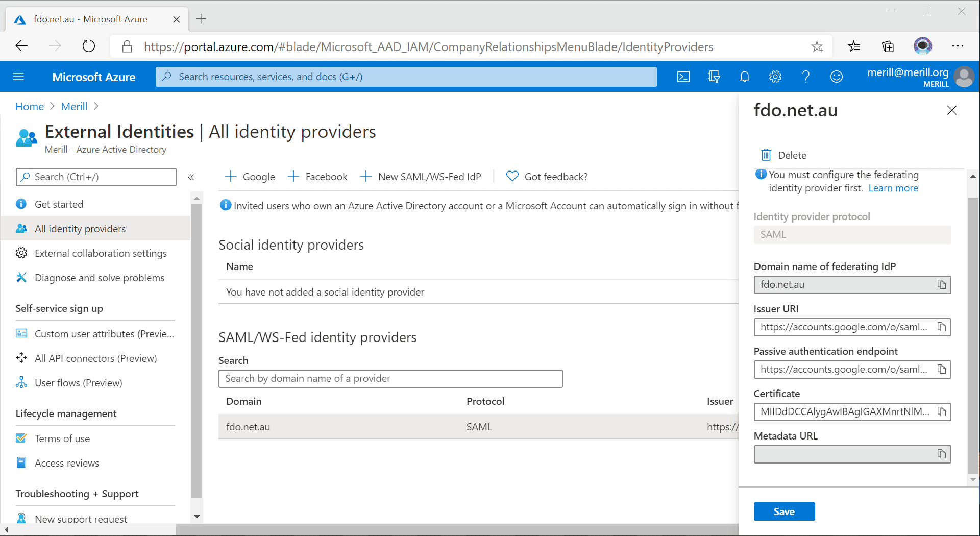Screen dimensions: 980x536
Task: Open Get started menu item
Action: coord(95,204)
